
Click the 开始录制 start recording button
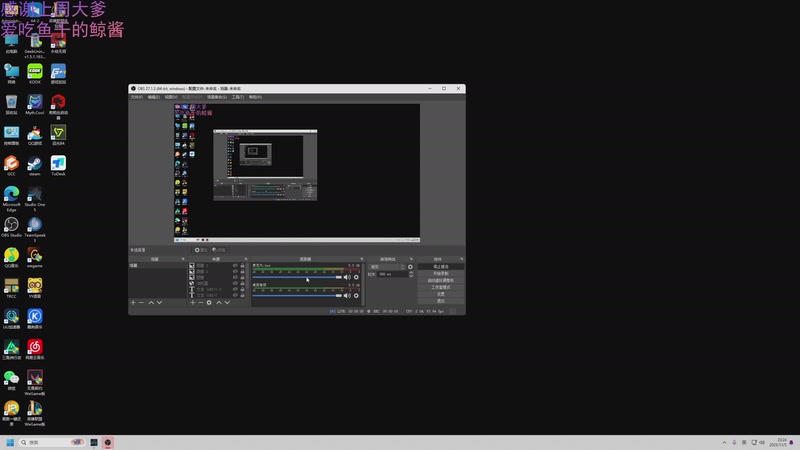point(441,273)
